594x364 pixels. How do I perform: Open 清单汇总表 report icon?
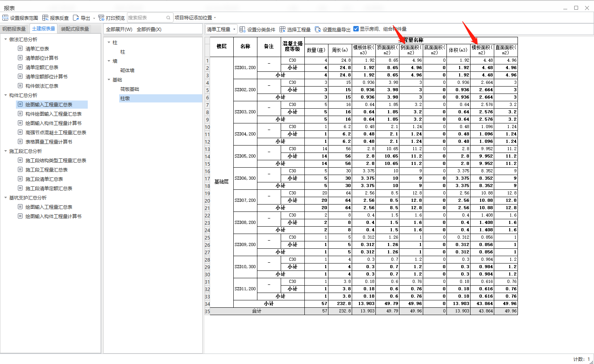pos(20,49)
